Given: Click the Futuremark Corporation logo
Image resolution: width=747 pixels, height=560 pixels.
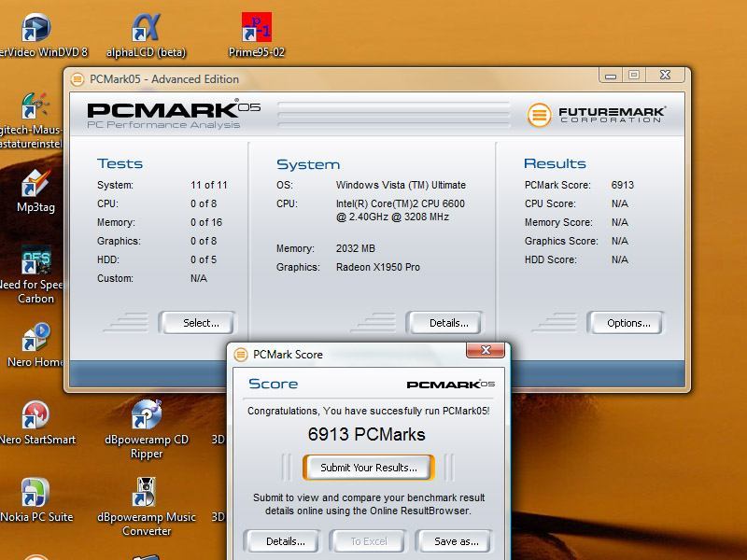Looking at the screenshot, I should pos(596,115).
